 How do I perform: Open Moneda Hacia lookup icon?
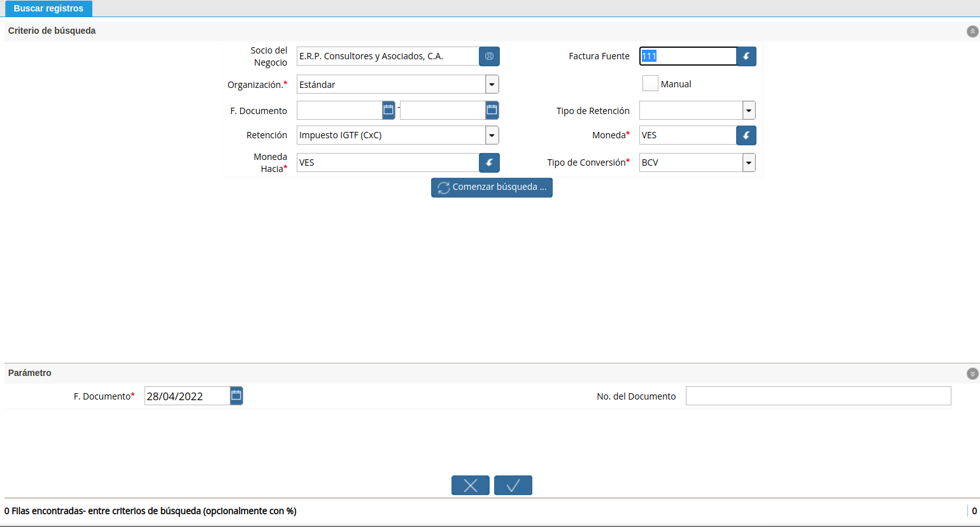click(489, 162)
